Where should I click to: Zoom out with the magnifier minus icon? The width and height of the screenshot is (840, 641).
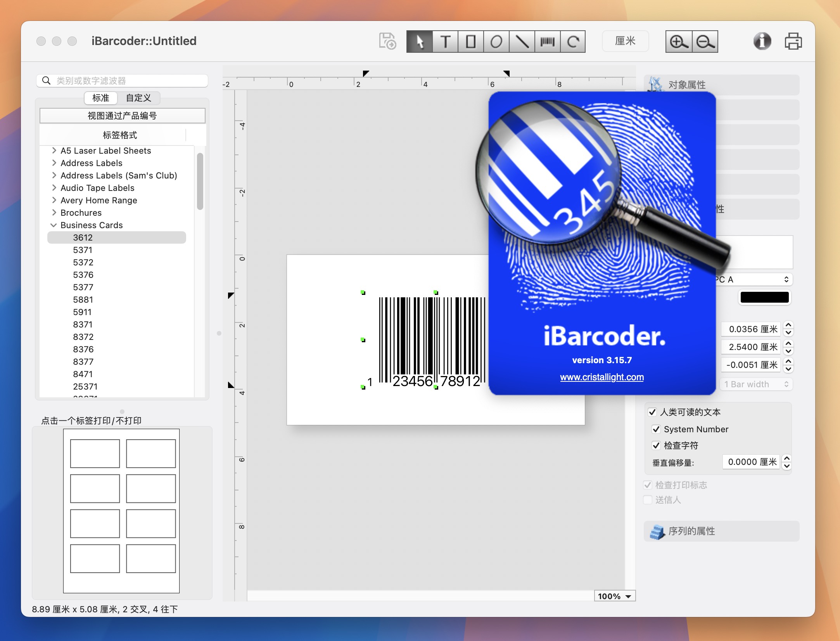705,42
